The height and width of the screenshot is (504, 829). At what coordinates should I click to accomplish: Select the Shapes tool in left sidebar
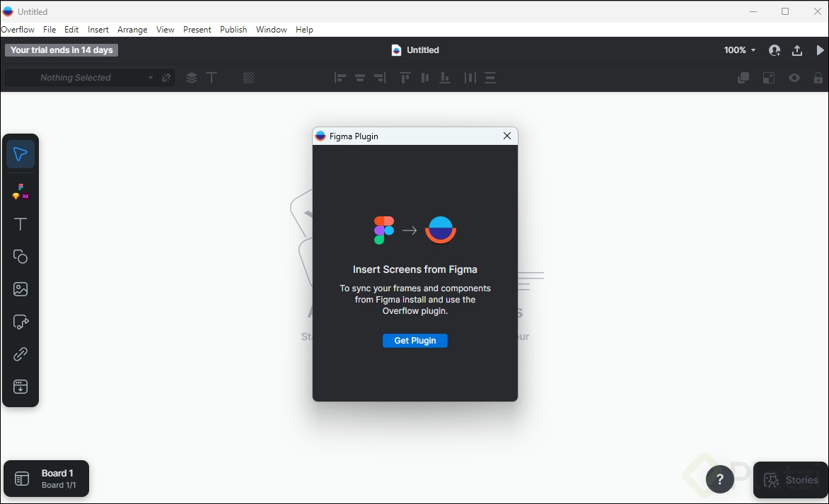click(x=21, y=257)
